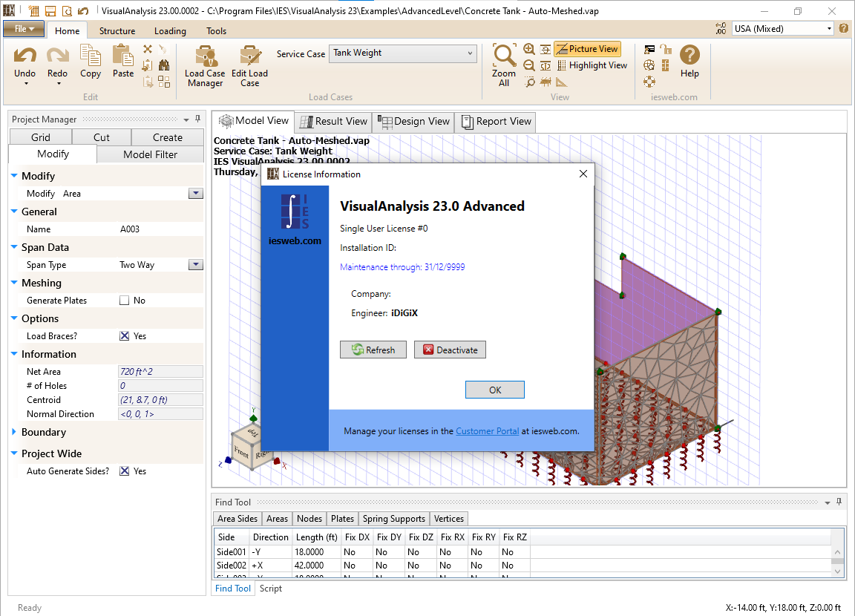Click the view orientation cube in the model view
Screen dimensions: 855x616
tap(252, 448)
